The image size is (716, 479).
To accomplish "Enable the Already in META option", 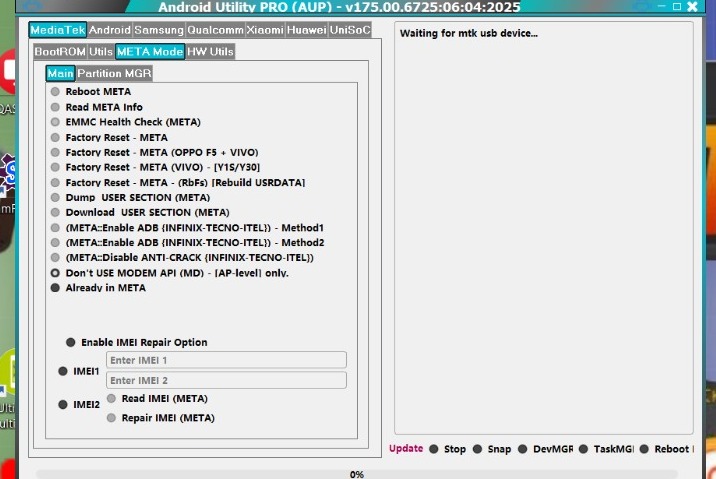I will [x=56, y=288].
